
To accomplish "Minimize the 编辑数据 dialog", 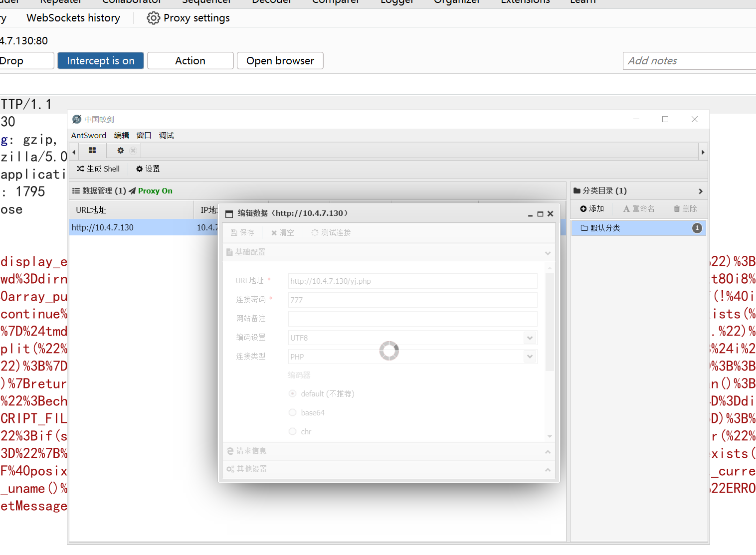I will pos(530,214).
